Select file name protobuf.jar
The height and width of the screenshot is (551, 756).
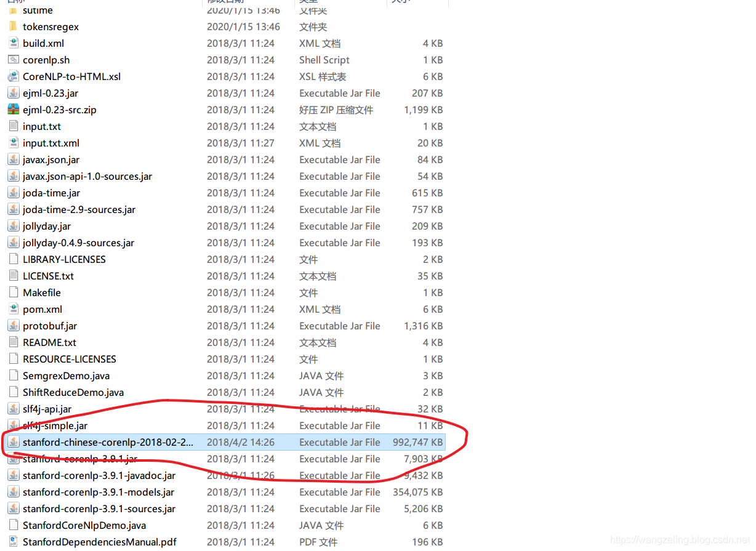pos(50,326)
